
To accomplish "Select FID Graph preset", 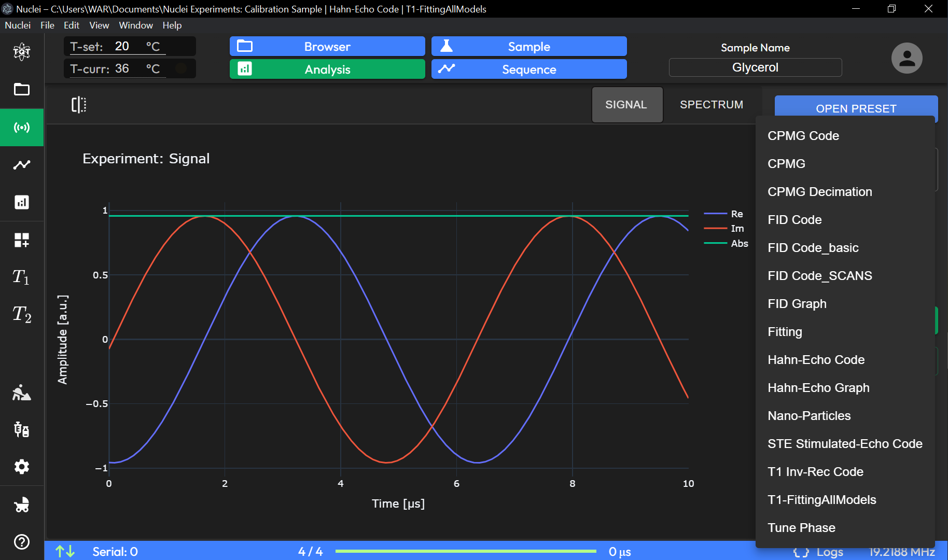I will 845,304.
